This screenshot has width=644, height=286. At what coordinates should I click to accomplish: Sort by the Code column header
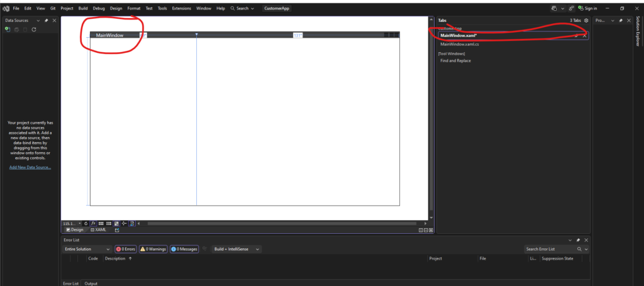coord(93,258)
